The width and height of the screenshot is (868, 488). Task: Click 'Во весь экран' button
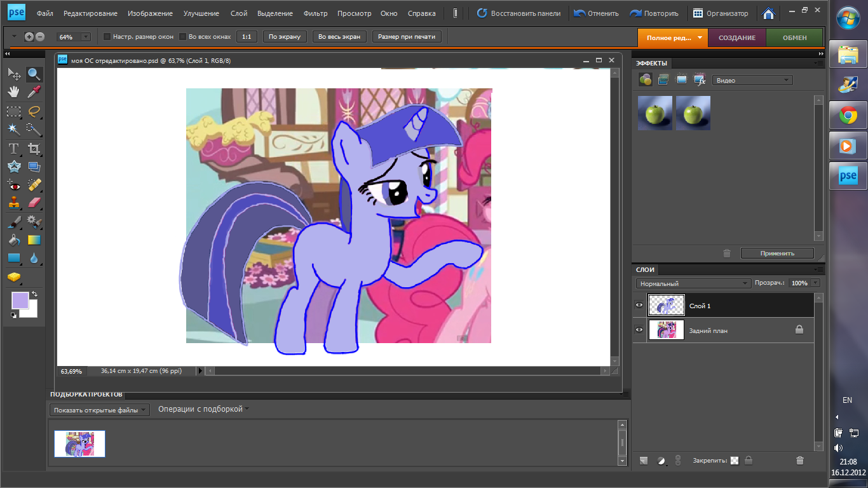point(339,37)
